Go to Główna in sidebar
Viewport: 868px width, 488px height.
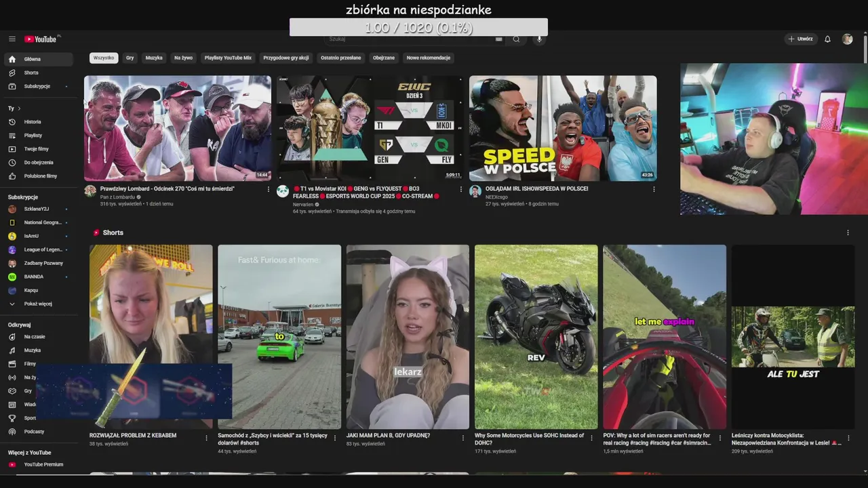pos(39,59)
